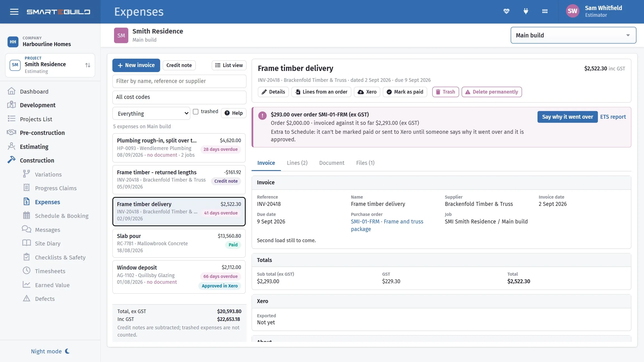
Task: Open Defects page
Action: pyautogui.click(x=45, y=299)
